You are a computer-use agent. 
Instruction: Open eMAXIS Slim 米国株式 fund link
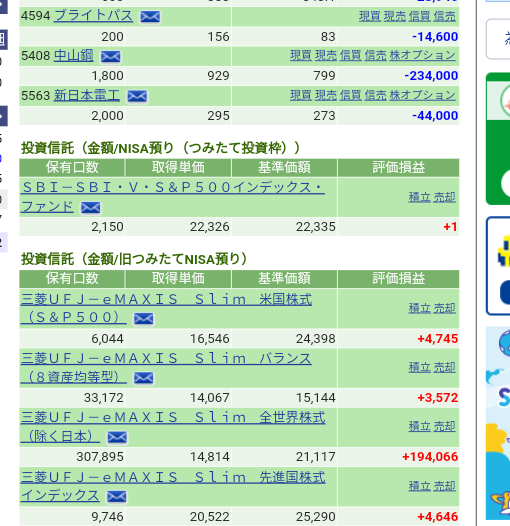[x=166, y=308]
